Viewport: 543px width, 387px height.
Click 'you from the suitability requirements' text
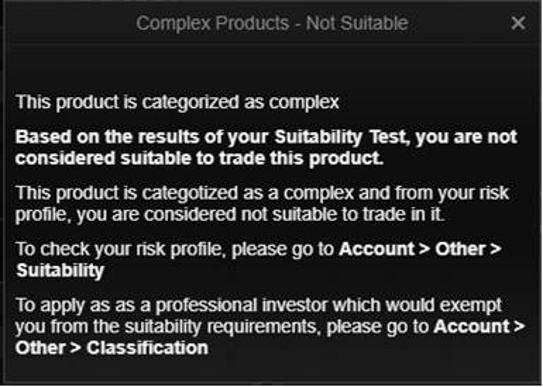(166, 327)
